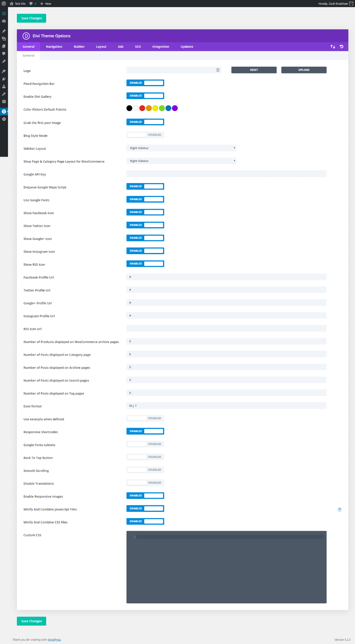Open the Pages icon in sidebar
The image size is (355, 644).
[x=4, y=46]
